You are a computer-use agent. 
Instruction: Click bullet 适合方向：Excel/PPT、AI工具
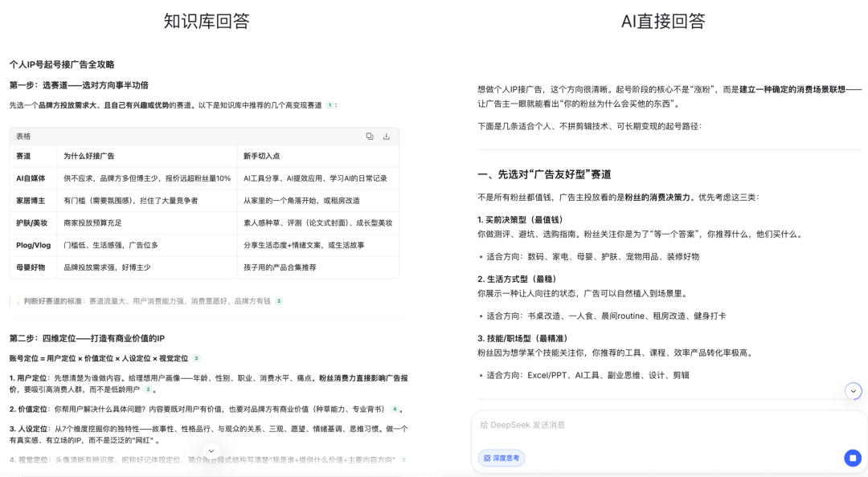(x=588, y=375)
